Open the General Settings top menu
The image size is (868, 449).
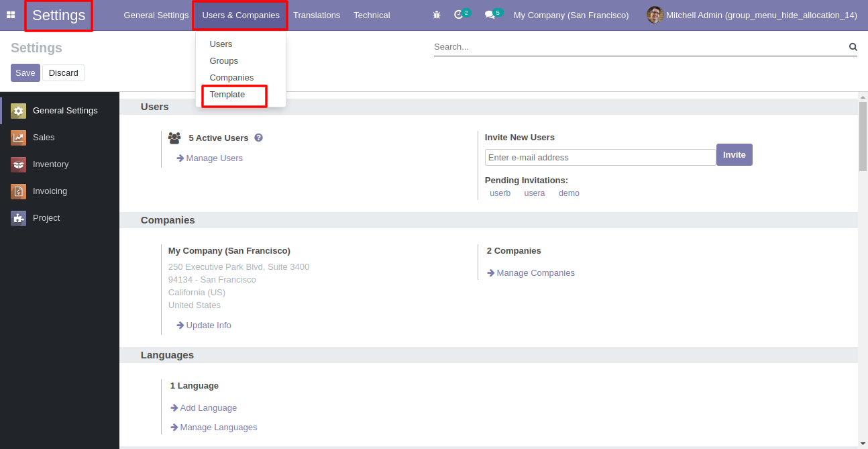pyautogui.click(x=156, y=15)
